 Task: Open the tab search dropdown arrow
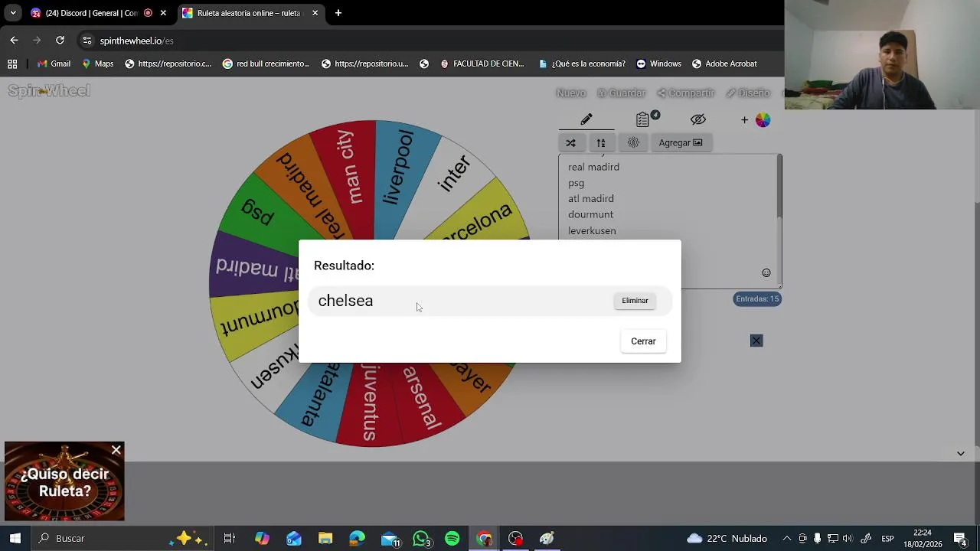tap(13, 13)
